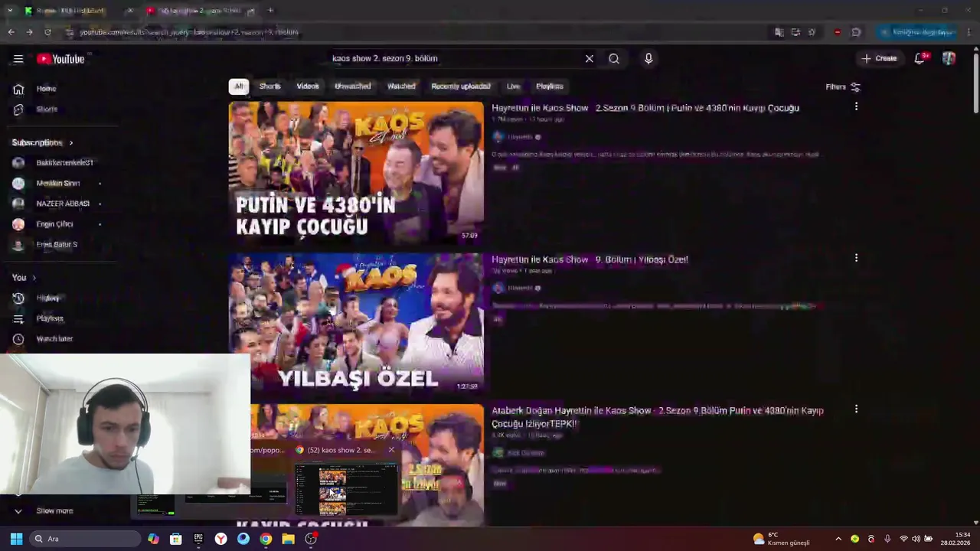
Task: Open the search Filters button
Action: 843,86
